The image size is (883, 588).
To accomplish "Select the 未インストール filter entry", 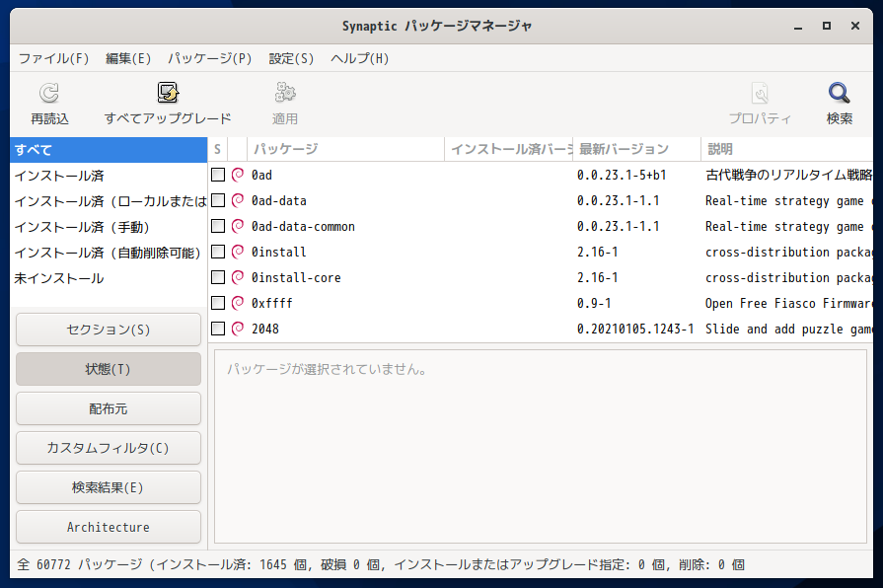I will [109, 278].
